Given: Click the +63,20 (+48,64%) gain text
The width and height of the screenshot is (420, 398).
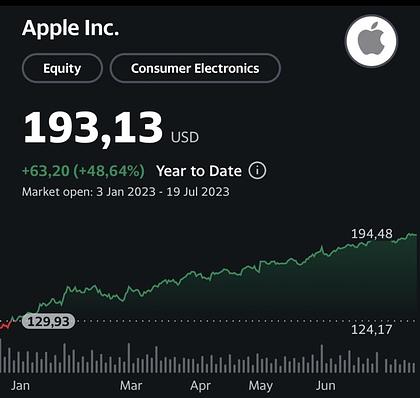Looking at the screenshot, I should tap(83, 171).
